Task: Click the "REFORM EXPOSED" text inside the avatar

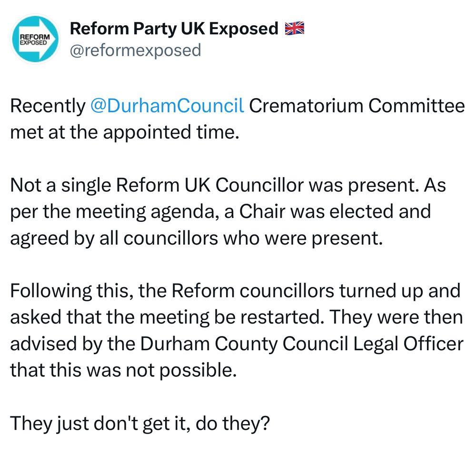Action: (34, 40)
